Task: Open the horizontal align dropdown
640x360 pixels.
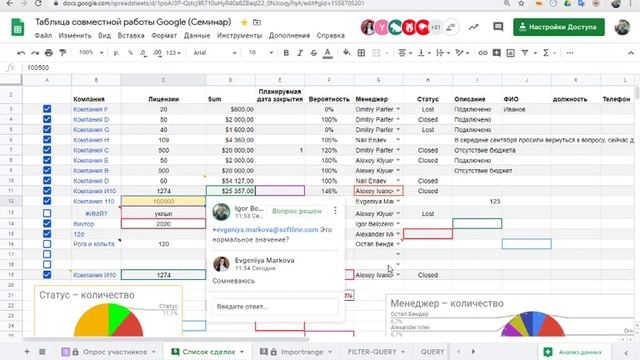Action: [404, 53]
